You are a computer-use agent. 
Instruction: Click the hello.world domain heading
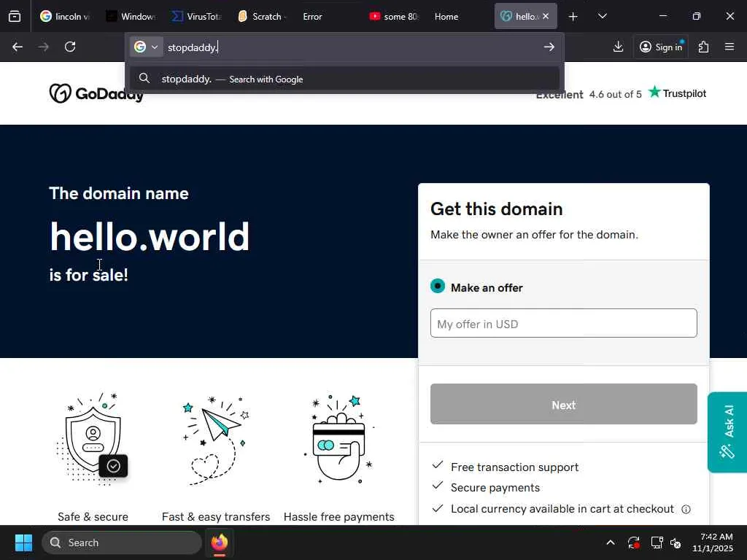click(150, 236)
